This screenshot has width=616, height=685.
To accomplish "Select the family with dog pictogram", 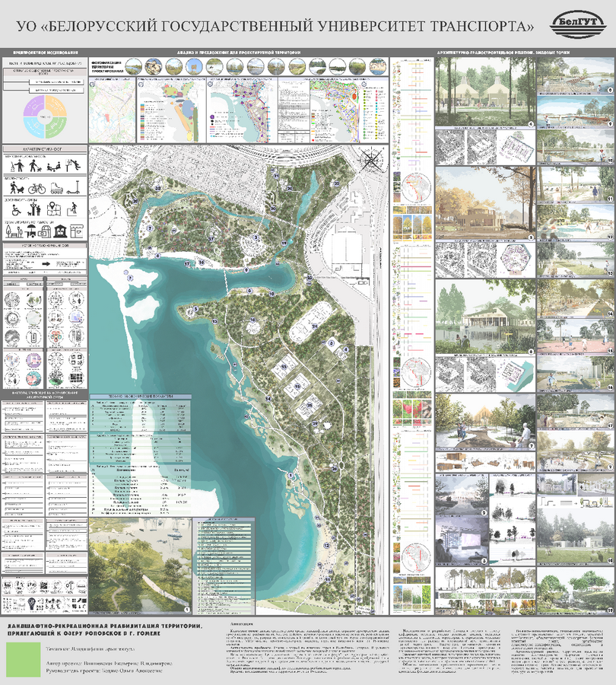I will (34, 209).
